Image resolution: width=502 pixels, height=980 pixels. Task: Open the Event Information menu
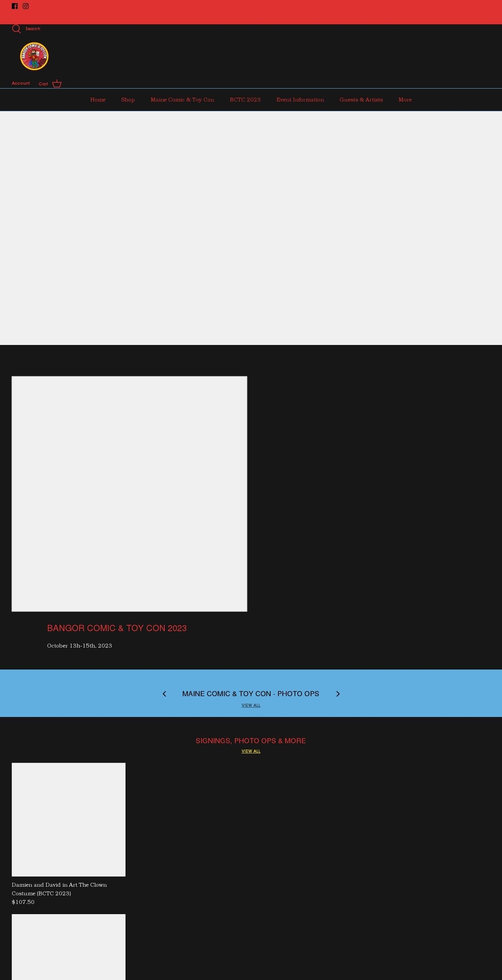(x=300, y=100)
